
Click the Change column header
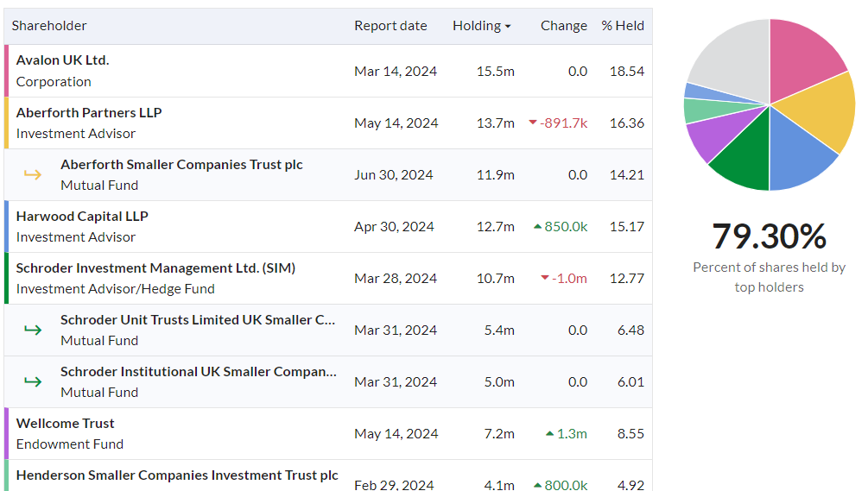(563, 26)
